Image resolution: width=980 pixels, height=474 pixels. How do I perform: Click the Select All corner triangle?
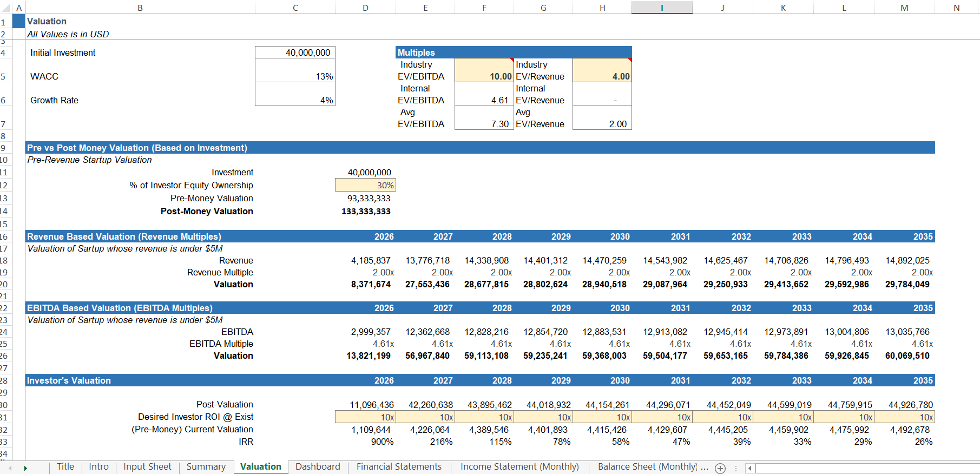(5, 7)
